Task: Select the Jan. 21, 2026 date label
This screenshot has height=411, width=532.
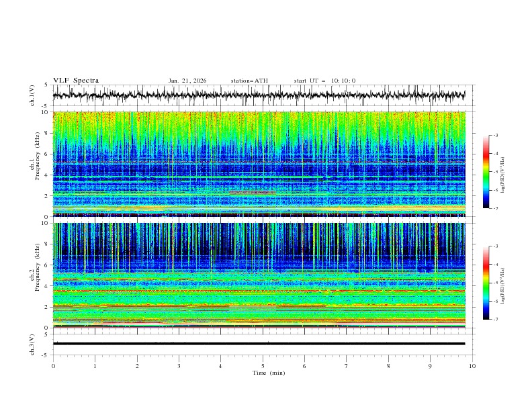Action: [x=187, y=81]
